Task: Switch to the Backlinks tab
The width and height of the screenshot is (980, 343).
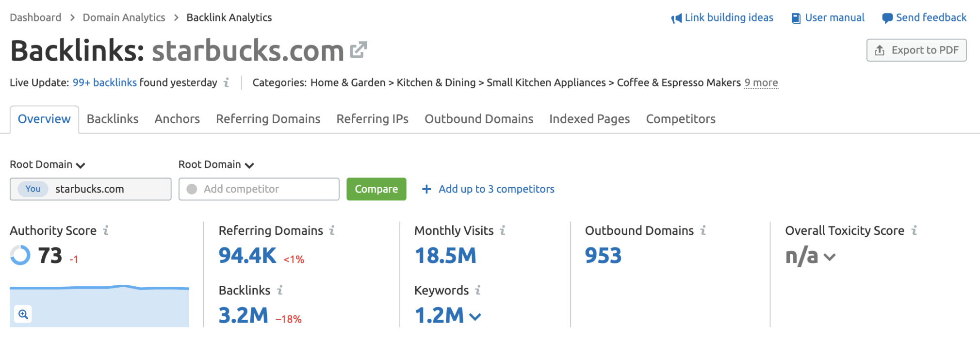Action: point(113,119)
